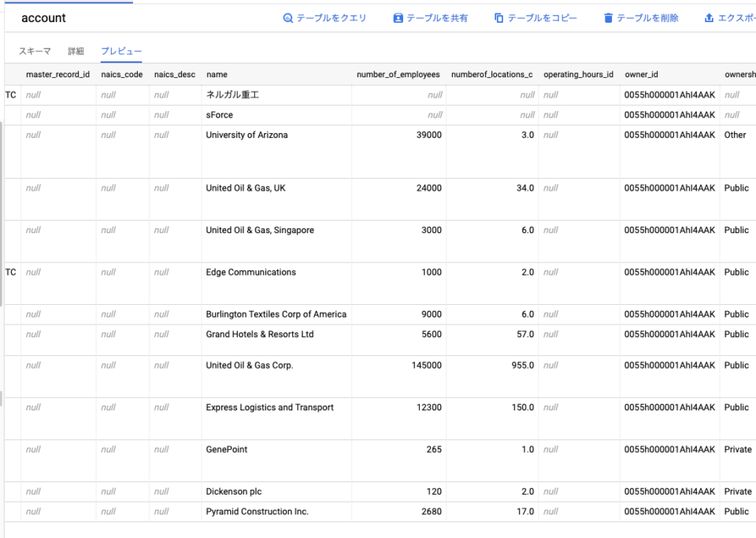This screenshot has width=756, height=538.
Task: Click the person icon for テーブルを共有
Action: pyautogui.click(x=399, y=17)
